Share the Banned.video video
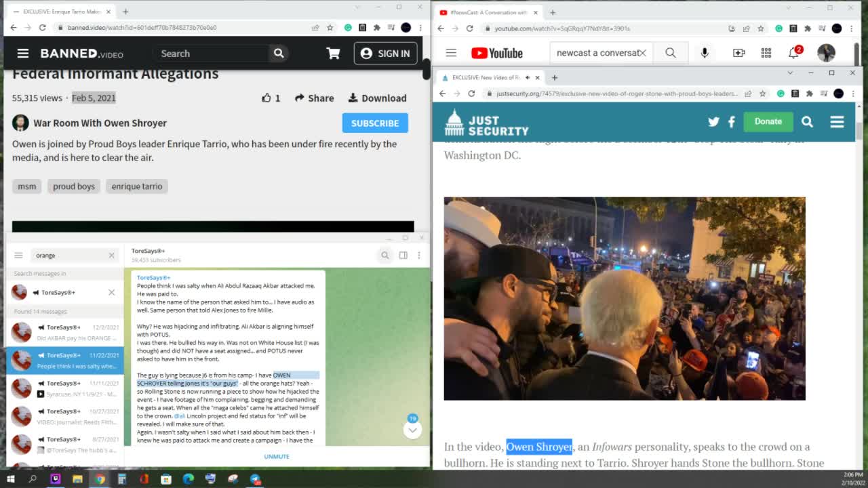The width and height of the screenshot is (868, 488). pyautogui.click(x=314, y=98)
